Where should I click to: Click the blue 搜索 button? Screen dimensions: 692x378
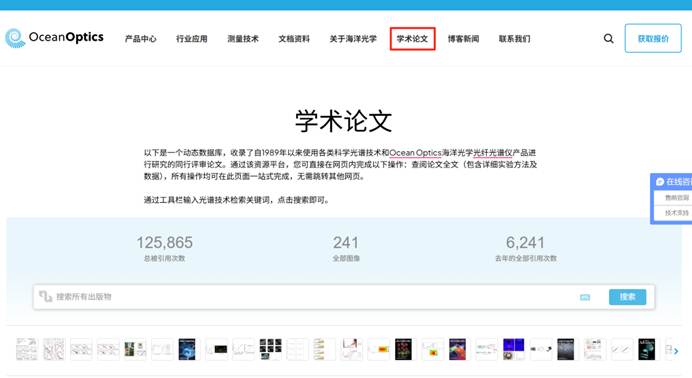[x=628, y=297]
